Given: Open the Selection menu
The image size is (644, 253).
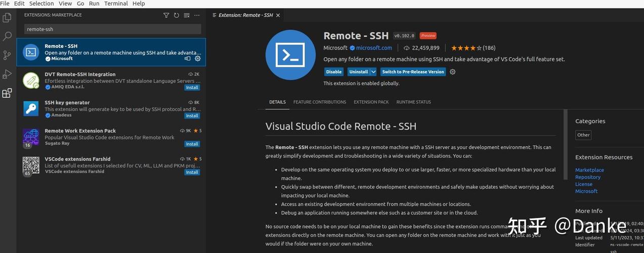Looking at the screenshot, I should pos(41,4).
